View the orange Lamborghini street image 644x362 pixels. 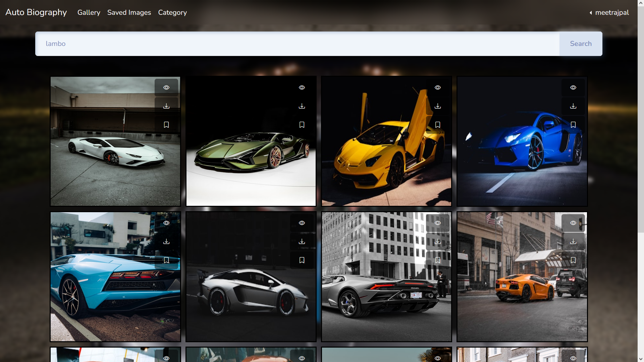[573, 223]
